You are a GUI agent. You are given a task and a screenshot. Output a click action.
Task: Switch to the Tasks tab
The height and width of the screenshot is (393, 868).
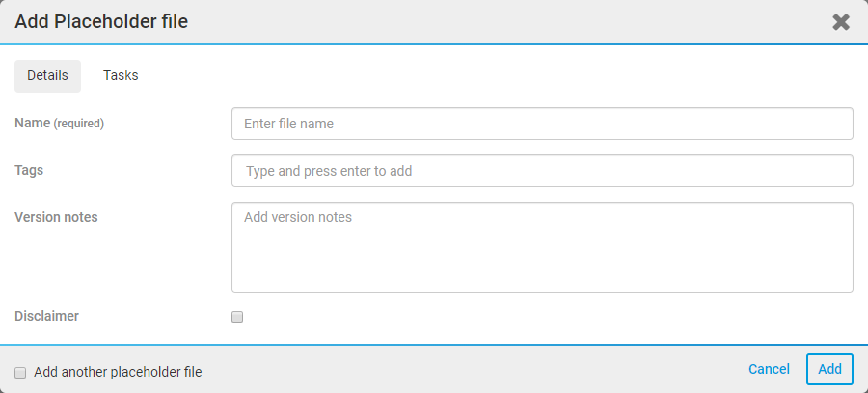pos(121,75)
